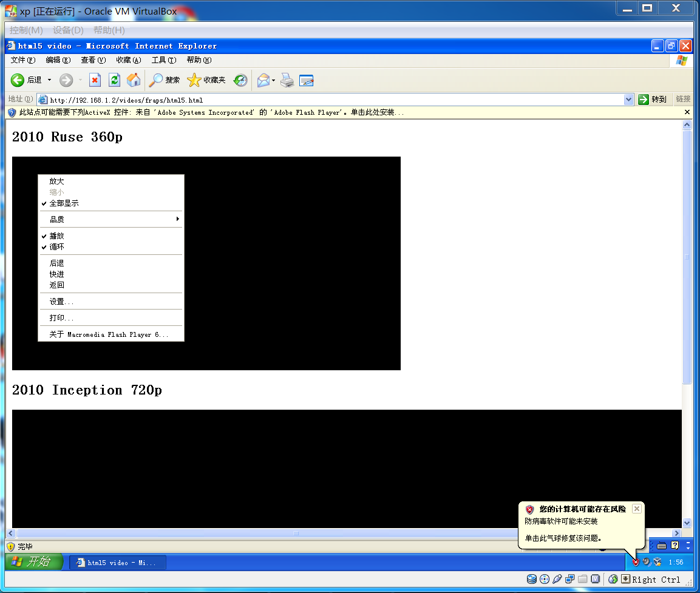Screen dimensions: 700x593
Task: Open About Macromedia Flash Player 6 entry
Action: click(x=111, y=334)
